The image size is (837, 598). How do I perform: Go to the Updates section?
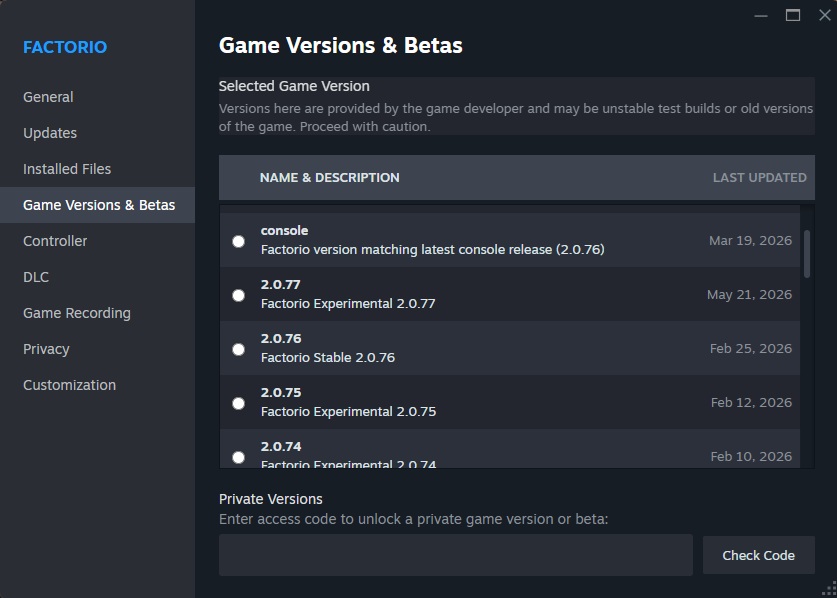(97, 133)
